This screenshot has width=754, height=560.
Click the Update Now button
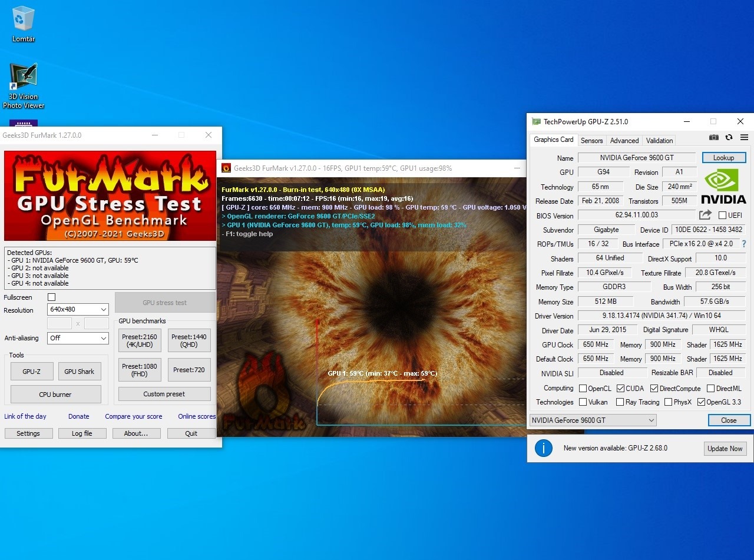click(x=725, y=449)
